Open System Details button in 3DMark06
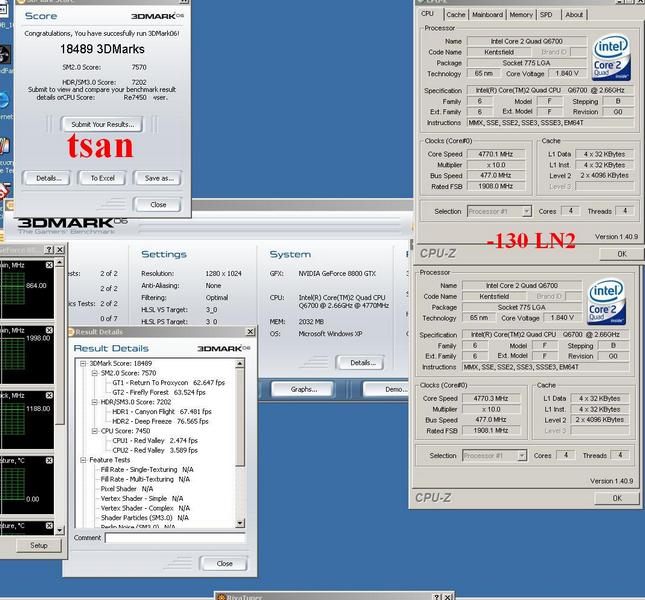Viewport: 645px width, 600px height. tap(362, 363)
